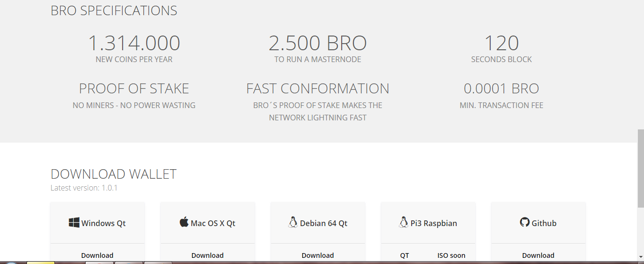Click the penguin icon beside Debian 64 Qt
Image resolution: width=644 pixels, height=264 pixels.
coord(293,222)
